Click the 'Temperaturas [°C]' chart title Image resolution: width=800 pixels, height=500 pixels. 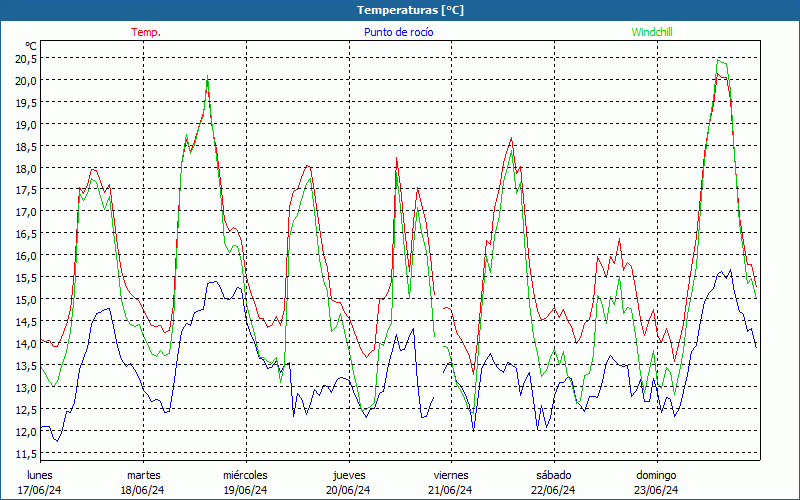[x=410, y=10]
